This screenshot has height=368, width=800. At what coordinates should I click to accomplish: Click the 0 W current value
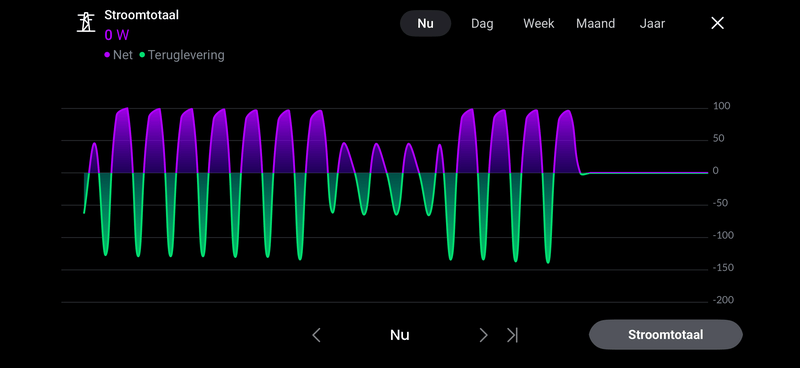click(117, 35)
